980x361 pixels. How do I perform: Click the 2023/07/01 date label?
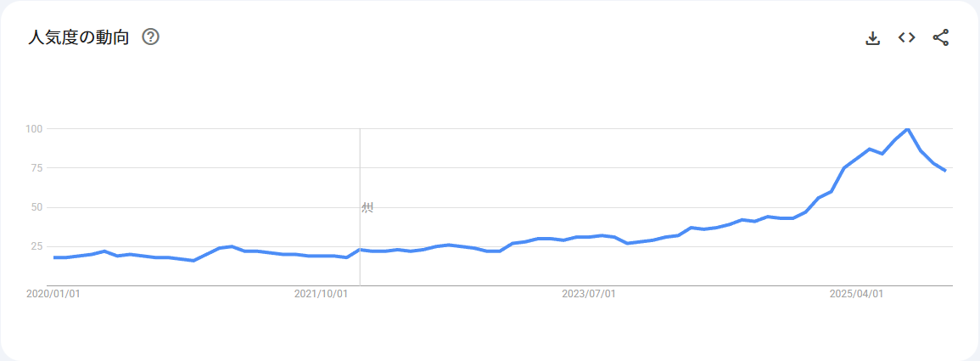point(589,294)
